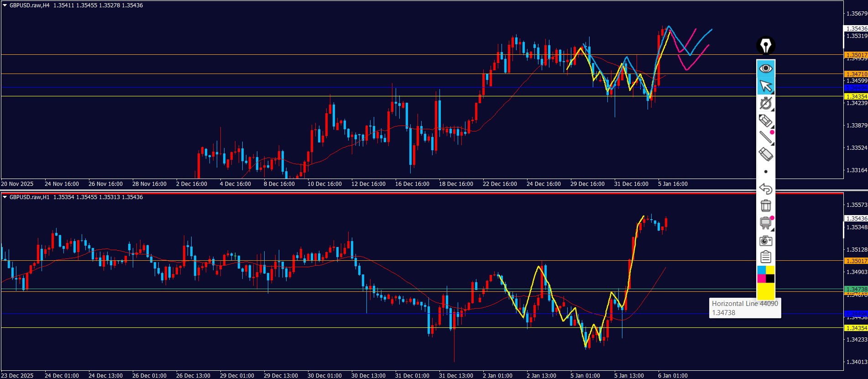Click the trash bin delete icon
The height and width of the screenshot is (379, 868).
766,205
